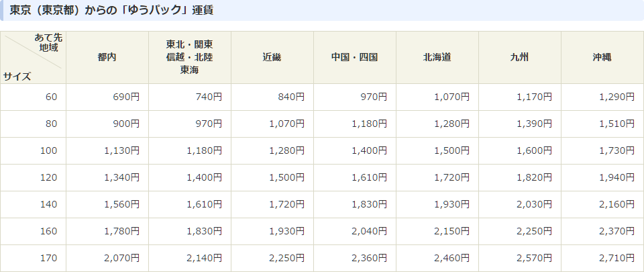Click 740円 in the size 60 row
The width and height of the screenshot is (644, 272).
pos(209,97)
